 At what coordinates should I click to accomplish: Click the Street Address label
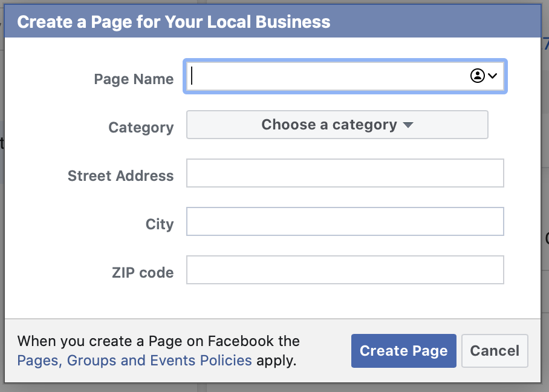(120, 176)
